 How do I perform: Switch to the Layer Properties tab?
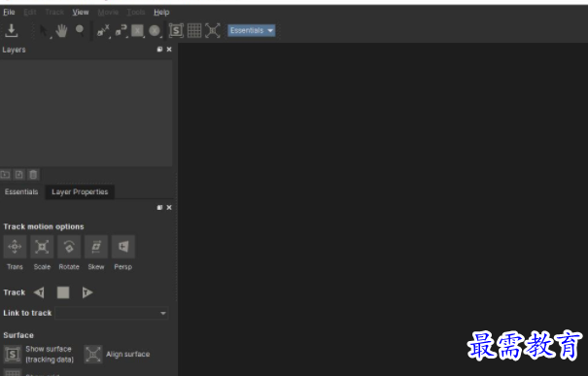tap(80, 192)
